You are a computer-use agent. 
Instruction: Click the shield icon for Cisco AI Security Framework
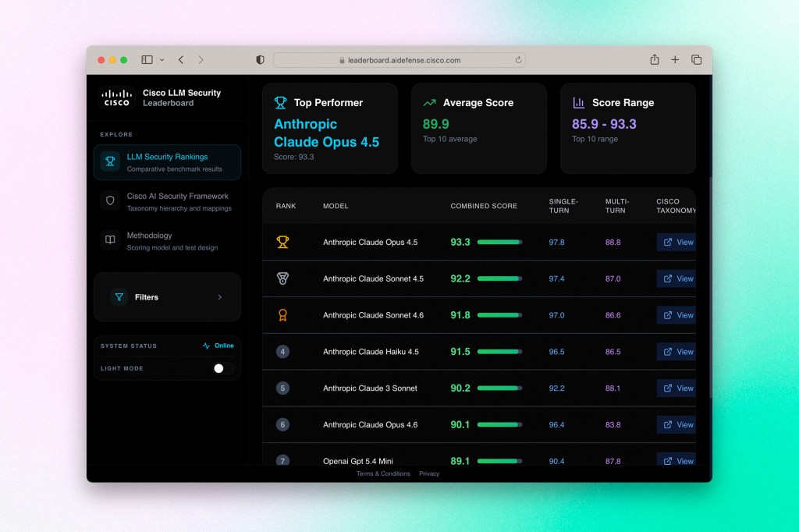[110, 200]
